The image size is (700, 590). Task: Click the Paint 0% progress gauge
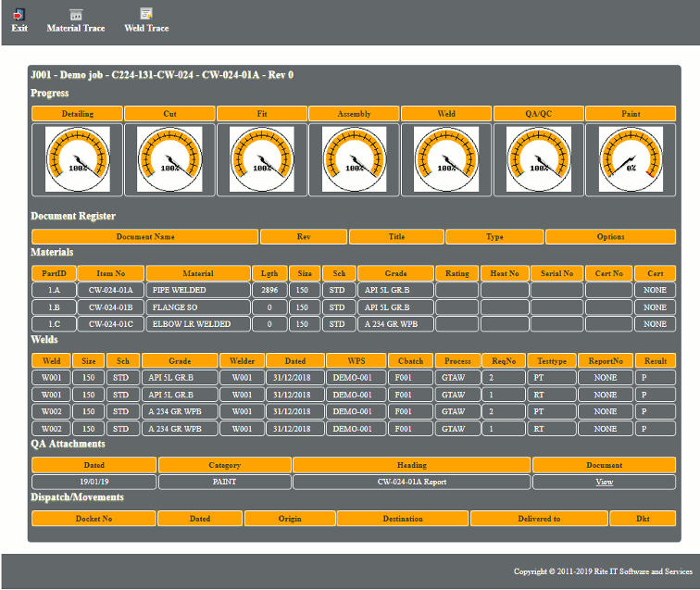coord(631,159)
